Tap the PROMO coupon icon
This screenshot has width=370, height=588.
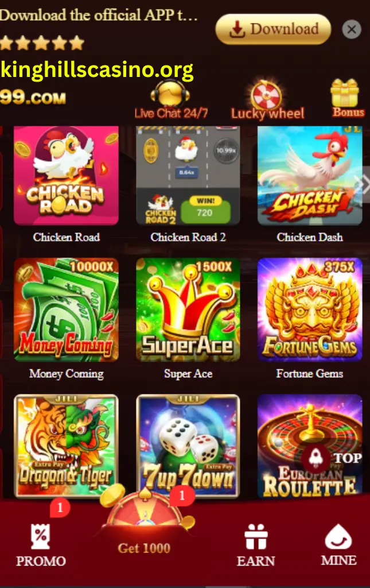tap(41, 536)
